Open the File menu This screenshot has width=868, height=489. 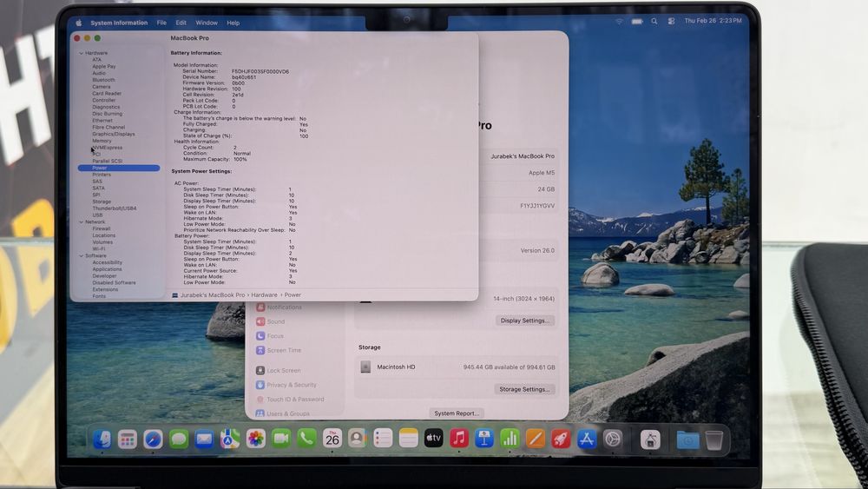(x=161, y=23)
